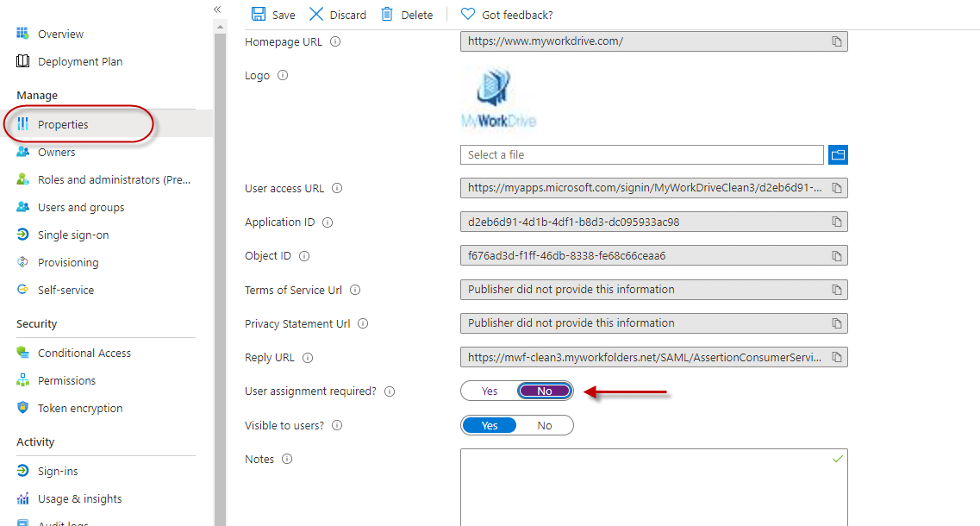Set Visible to users to No
The width and height of the screenshot is (980, 526).
coord(545,425)
